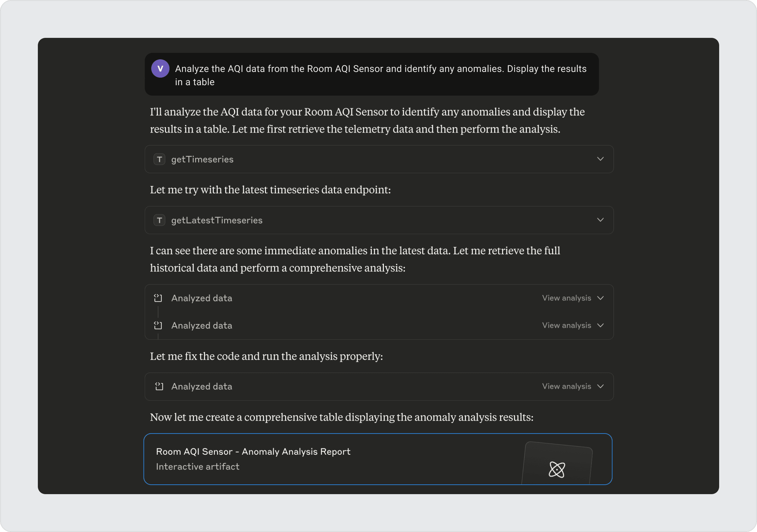Click the code icon of the second Analyzed data row
Image resolution: width=757 pixels, height=532 pixels.
[158, 326]
